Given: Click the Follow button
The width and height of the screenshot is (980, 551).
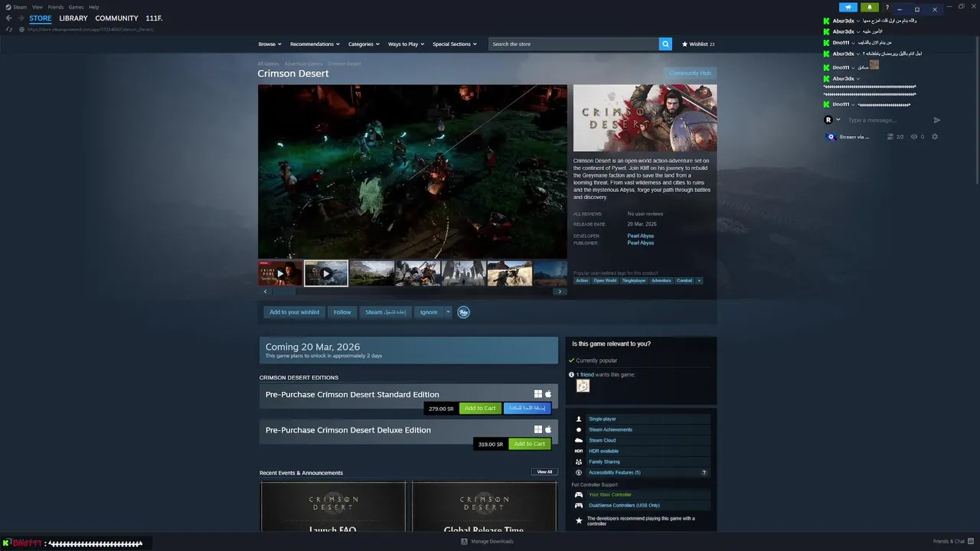Looking at the screenshot, I should pos(342,311).
